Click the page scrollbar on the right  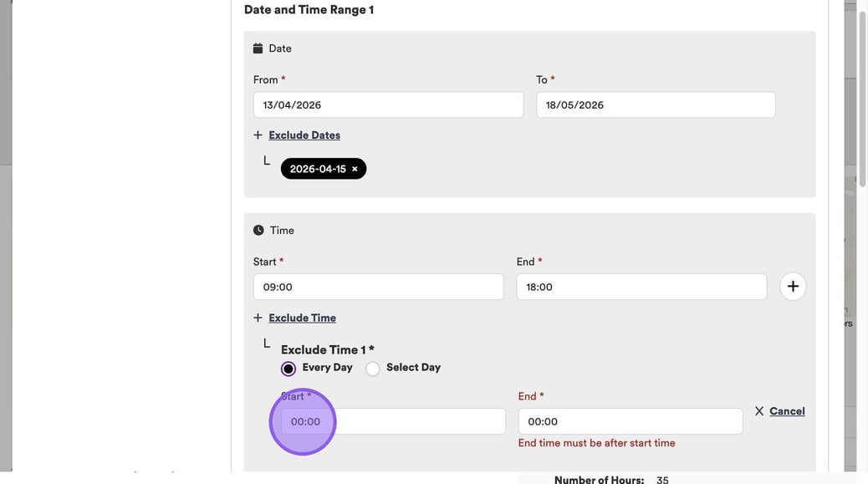point(862,84)
